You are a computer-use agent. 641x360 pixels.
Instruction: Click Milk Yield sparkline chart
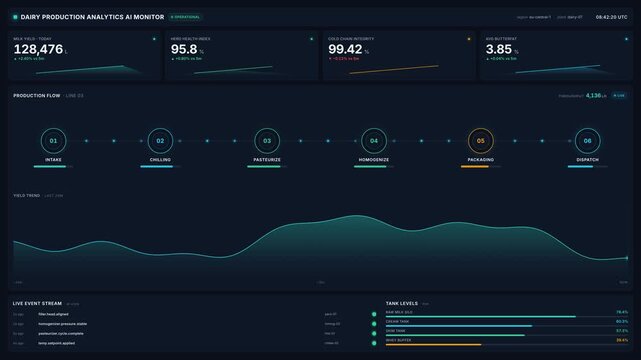[x=88, y=70]
